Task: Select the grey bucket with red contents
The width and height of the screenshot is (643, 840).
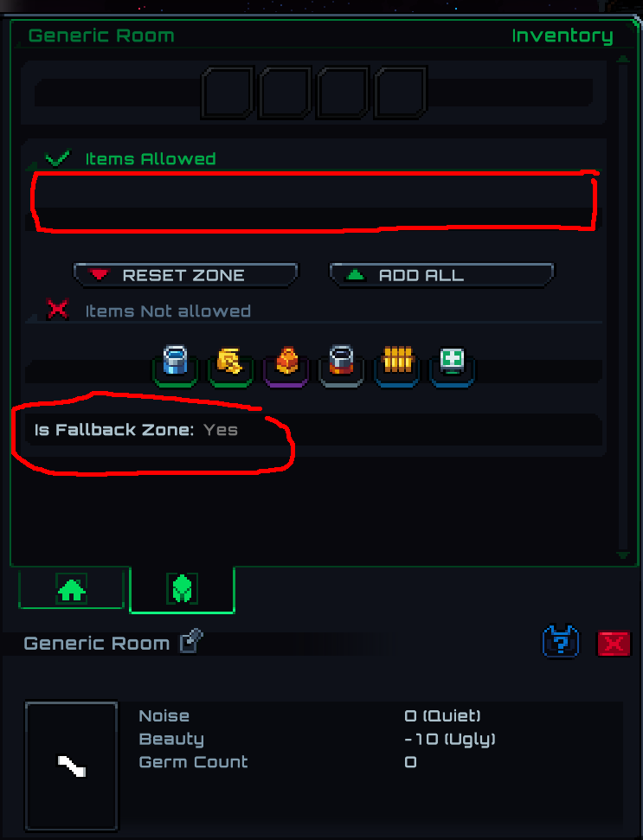Action: pos(341,360)
